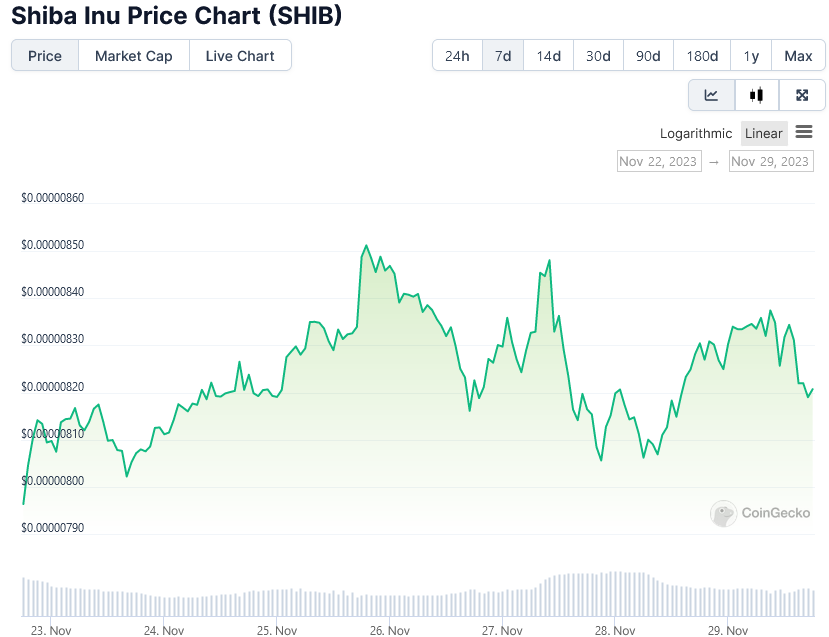Screen dimensions: 829x637
Task: Switch to candlestick chart icon
Action: (757, 95)
